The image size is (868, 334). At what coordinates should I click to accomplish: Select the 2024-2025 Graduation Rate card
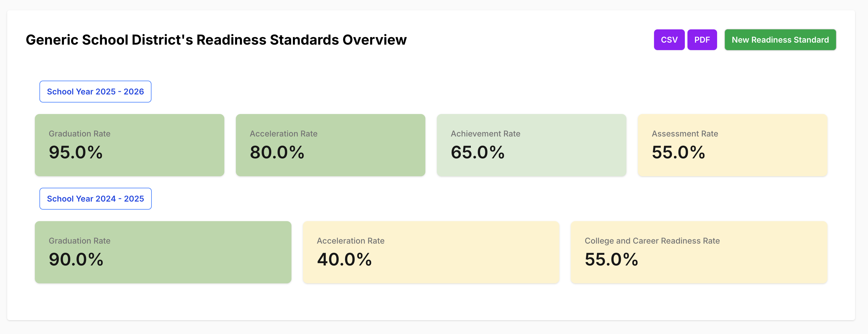tap(163, 252)
